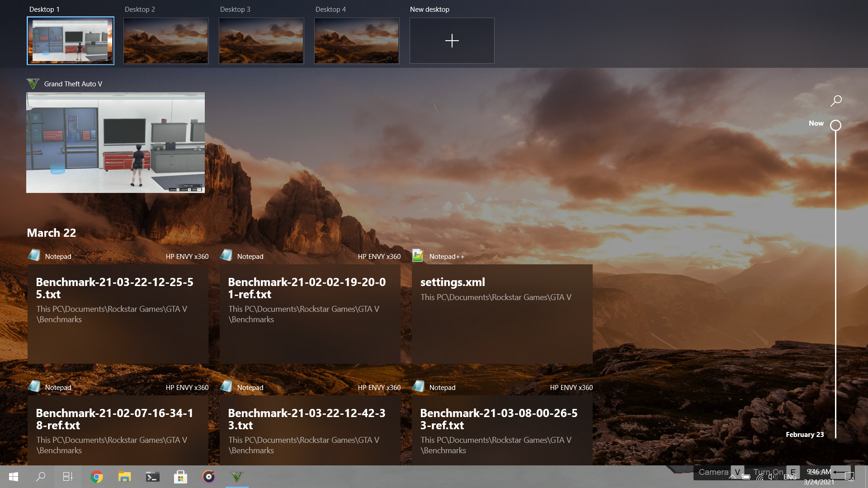Click the ENG language indicator in taskbar
The height and width of the screenshot is (488, 868).
pyautogui.click(x=790, y=476)
